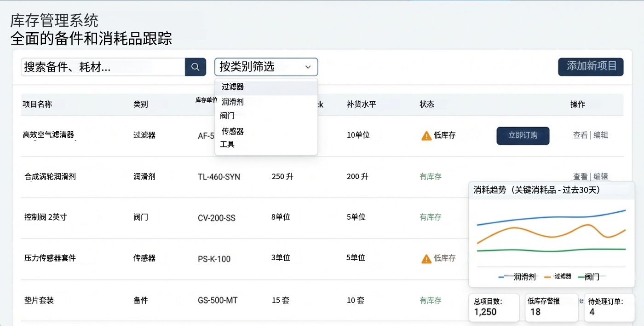The height and width of the screenshot is (326, 644).
Task: Click item name 垫片套装
Action: (x=39, y=300)
